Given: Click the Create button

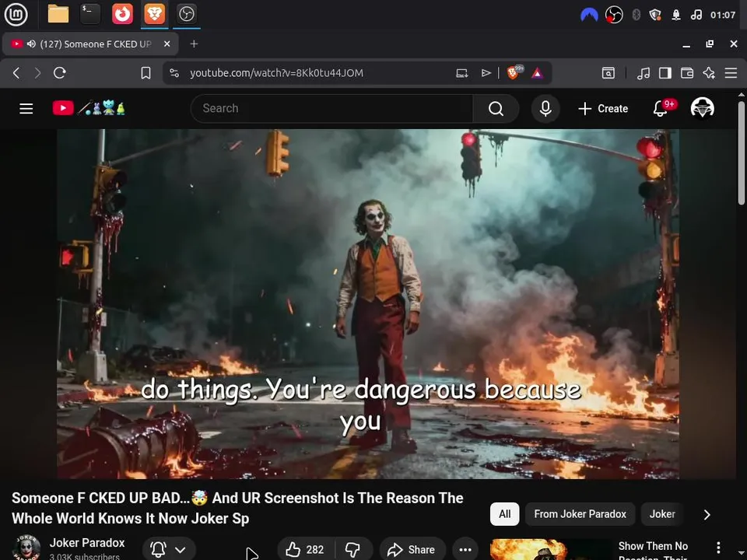Looking at the screenshot, I should click(602, 109).
